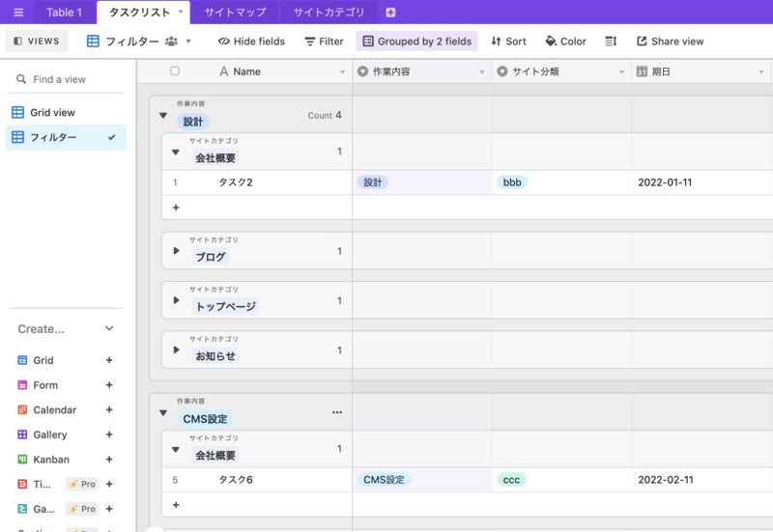The image size is (773, 532).
Task: Open the hamburger menu icon
Action: (x=18, y=13)
